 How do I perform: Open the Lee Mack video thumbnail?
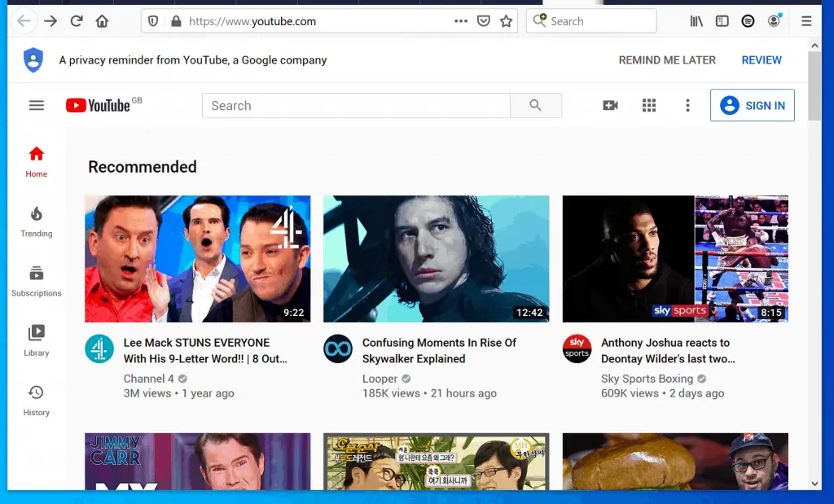(x=197, y=259)
